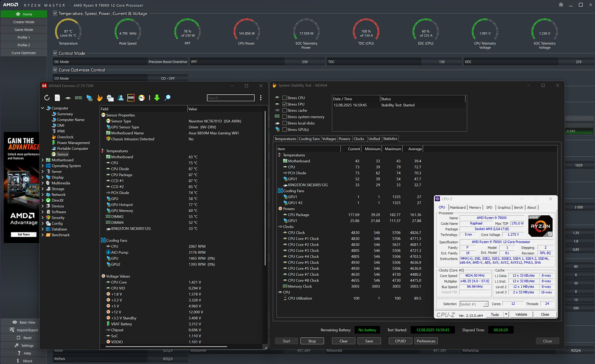Viewport: 595px width, 364px height.
Task: Expand the Benchmark tree node
Action: point(42,235)
